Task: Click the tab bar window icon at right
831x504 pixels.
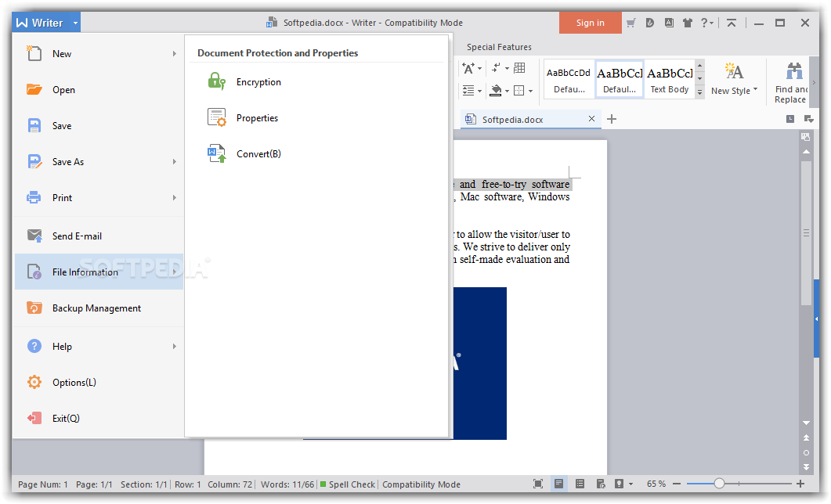Action: pyautogui.click(x=789, y=119)
